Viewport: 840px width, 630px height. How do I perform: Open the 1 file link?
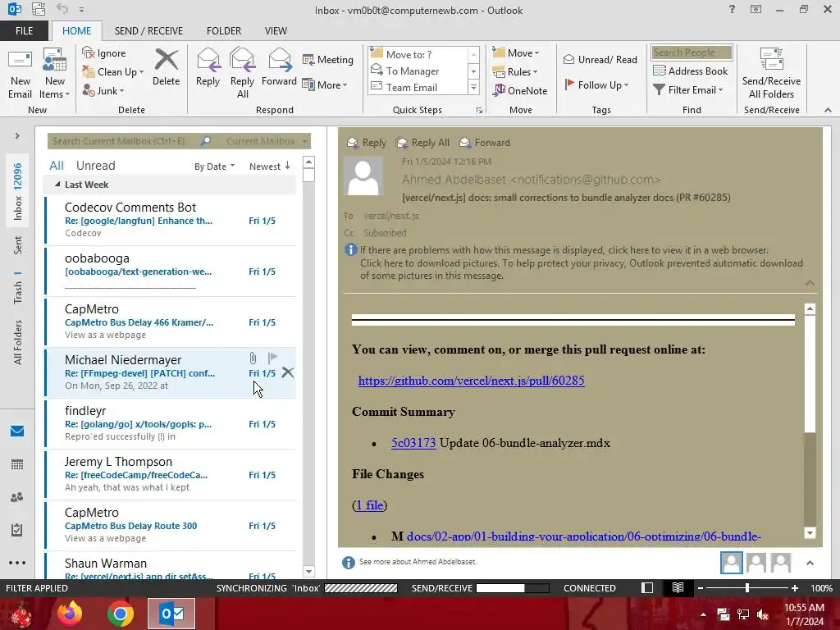[x=370, y=505]
